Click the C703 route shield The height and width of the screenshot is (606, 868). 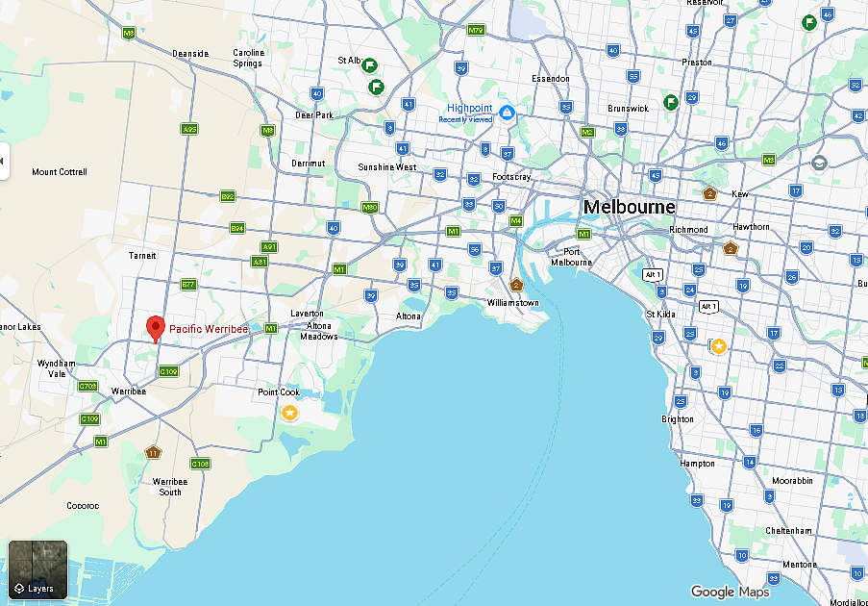click(x=88, y=386)
